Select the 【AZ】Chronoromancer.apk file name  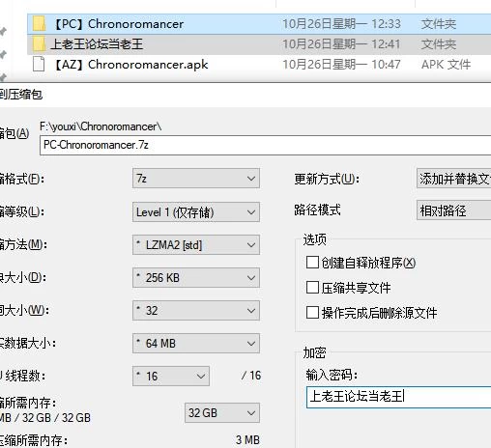pos(130,65)
